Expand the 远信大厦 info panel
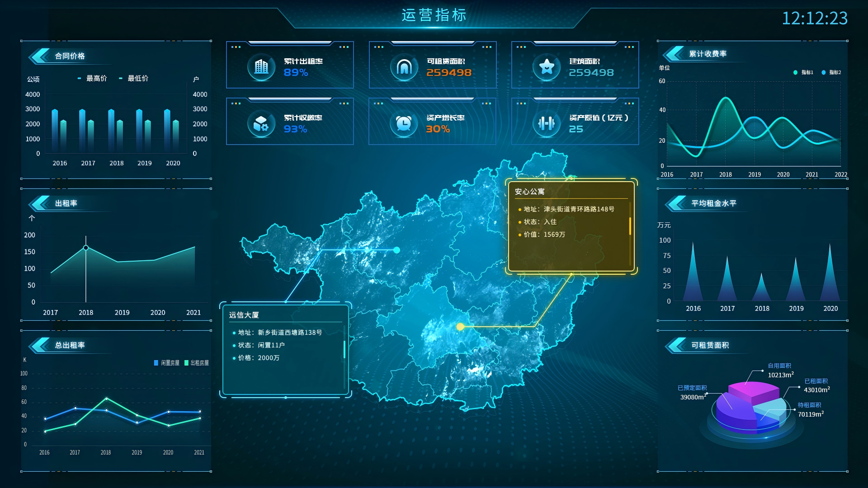Viewport: 868px width, 488px height. [x=244, y=315]
